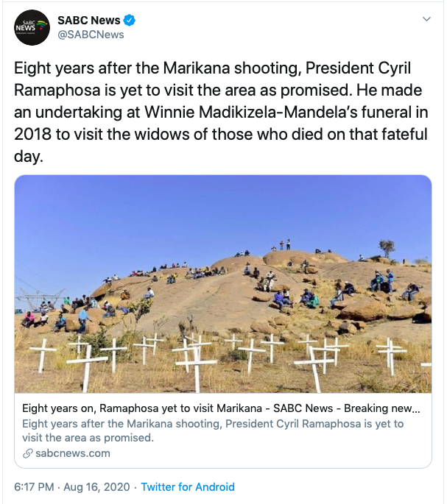Click the article description text in card
The width and height of the screenshot is (447, 504).
coord(213,430)
